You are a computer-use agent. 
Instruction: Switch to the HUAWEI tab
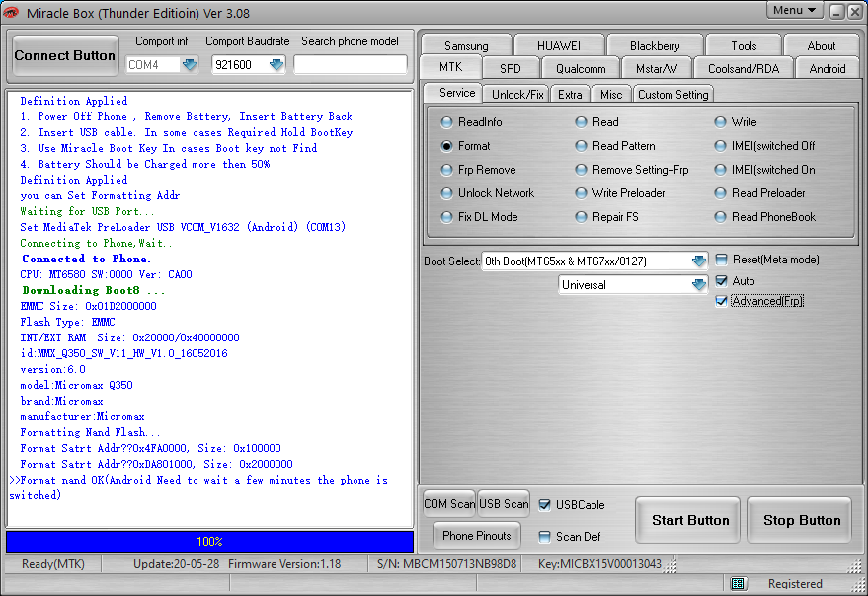pos(559,46)
